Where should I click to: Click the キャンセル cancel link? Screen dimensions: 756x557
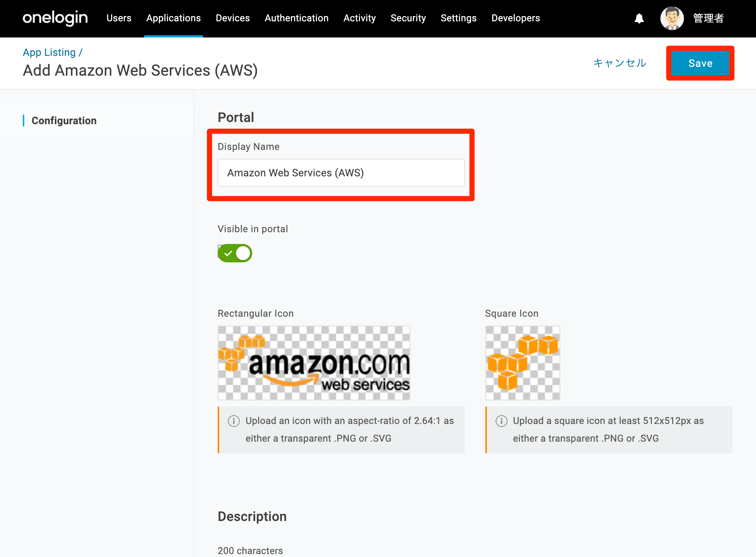click(x=620, y=63)
